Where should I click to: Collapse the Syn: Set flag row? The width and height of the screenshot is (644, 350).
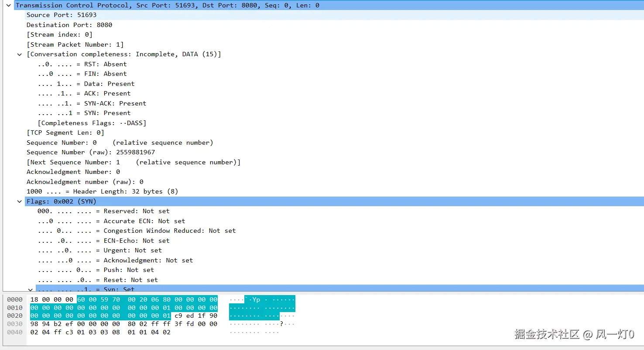[x=30, y=289]
